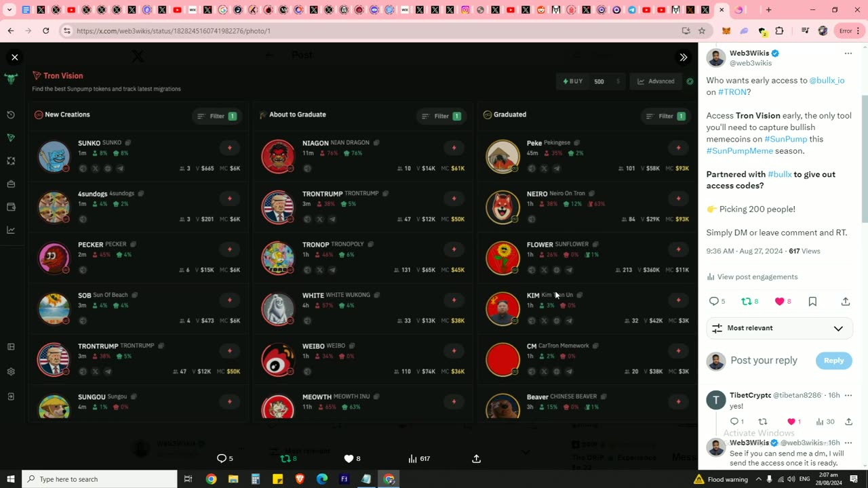Viewport: 868px width, 488px height.
Task: Open more options on TibetCryptc's reply
Action: [x=848, y=395]
